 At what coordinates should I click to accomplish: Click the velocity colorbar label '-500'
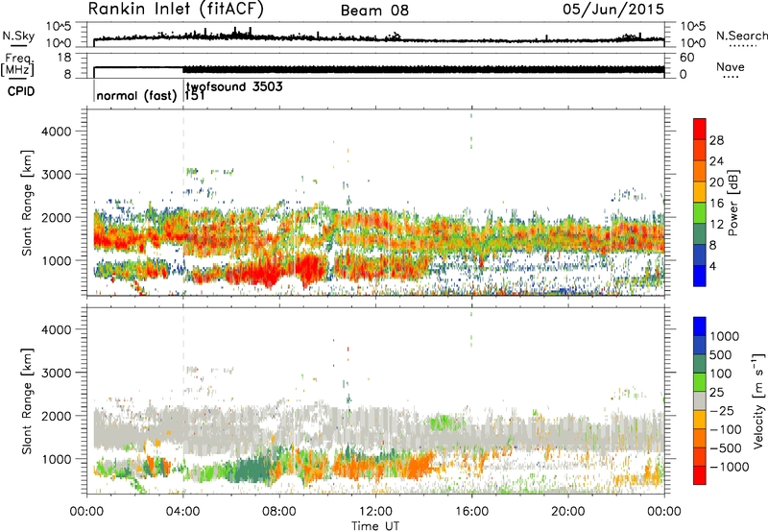pyautogui.click(x=726, y=447)
